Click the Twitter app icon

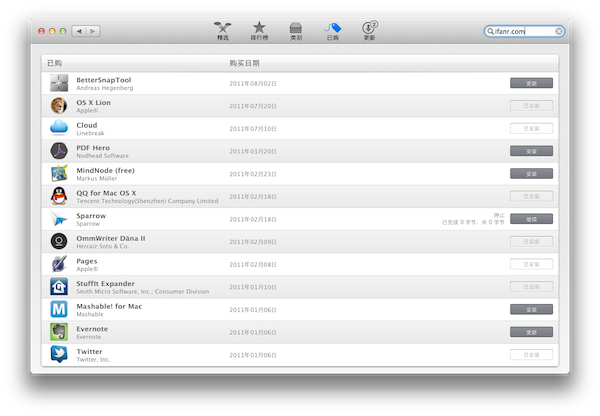(59, 354)
